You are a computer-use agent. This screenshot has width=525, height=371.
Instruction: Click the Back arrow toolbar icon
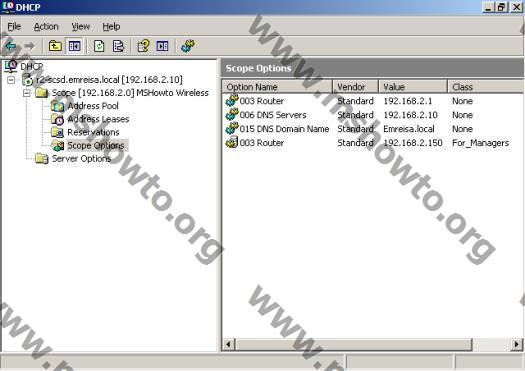coord(11,46)
